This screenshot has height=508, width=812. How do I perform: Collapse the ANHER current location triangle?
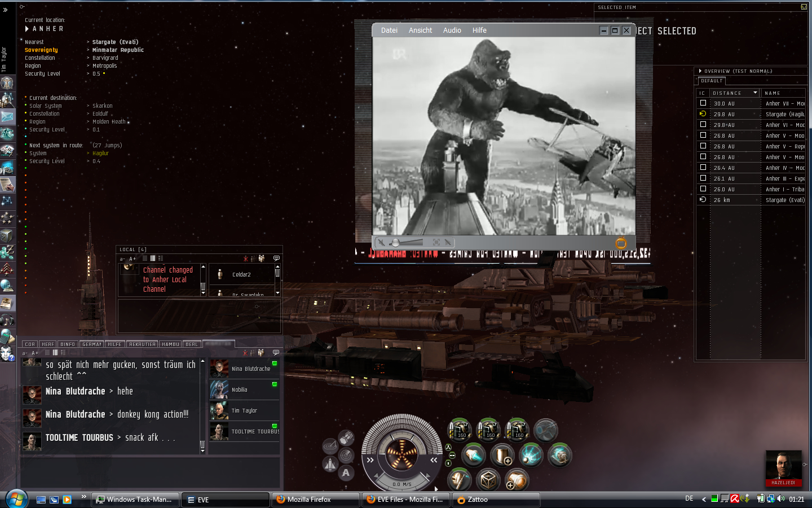click(27, 29)
